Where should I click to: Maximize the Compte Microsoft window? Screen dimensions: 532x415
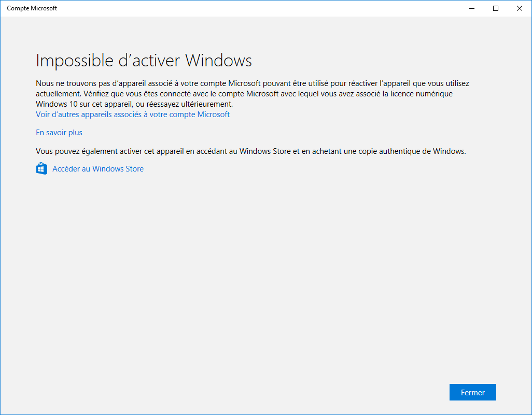point(495,8)
